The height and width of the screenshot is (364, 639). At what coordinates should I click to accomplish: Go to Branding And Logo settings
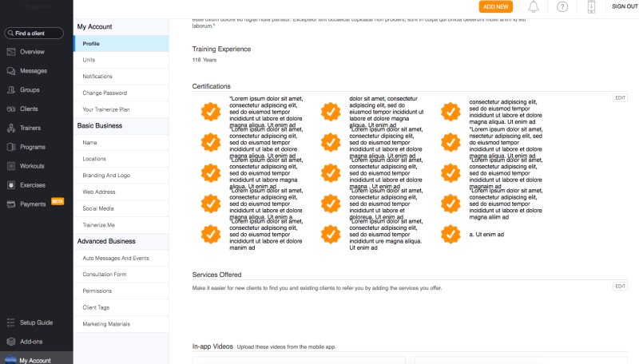[106, 175]
